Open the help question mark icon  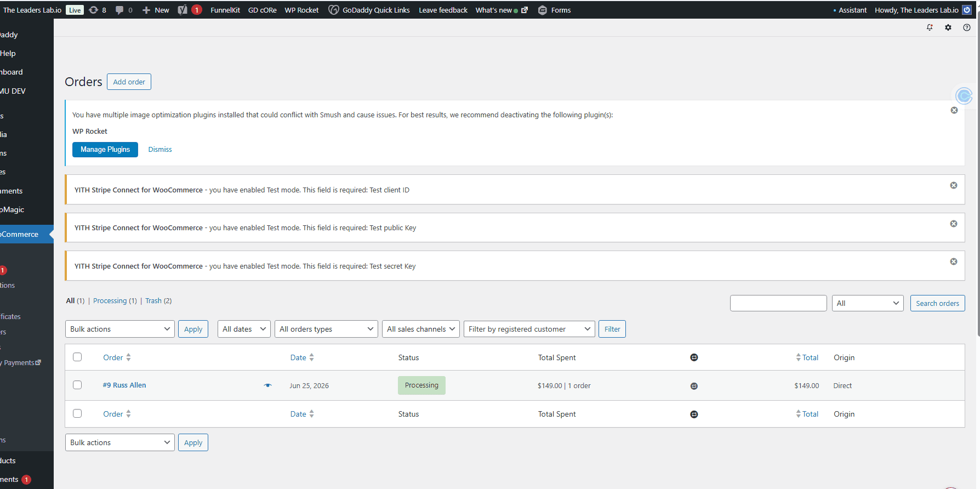[x=967, y=27]
